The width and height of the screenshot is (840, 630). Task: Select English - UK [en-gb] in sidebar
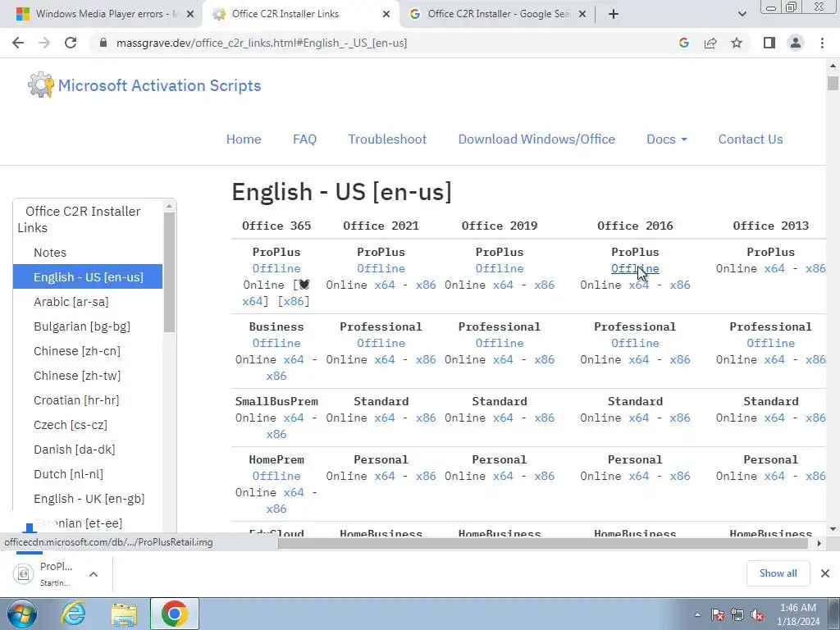88,499
